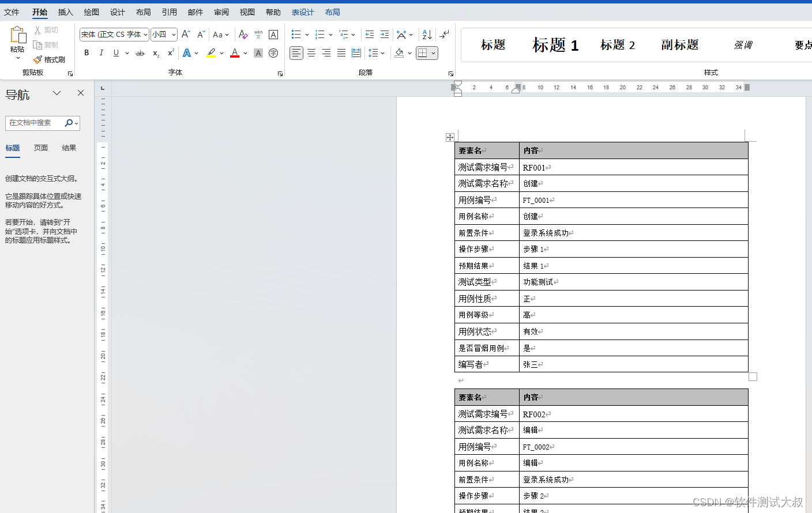Click the Paste clipboard icon
812x513 pixels.
pos(18,35)
